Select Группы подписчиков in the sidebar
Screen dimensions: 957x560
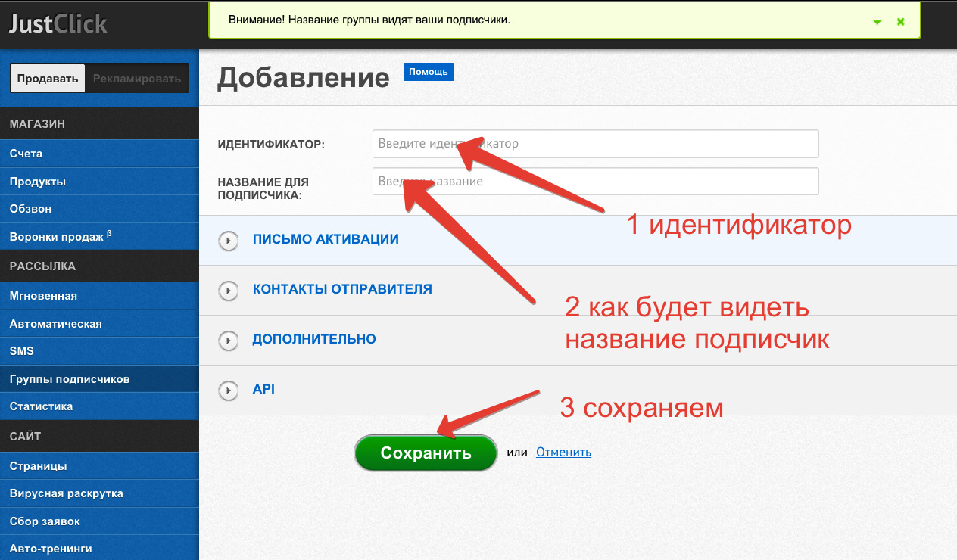click(x=99, y=379)
